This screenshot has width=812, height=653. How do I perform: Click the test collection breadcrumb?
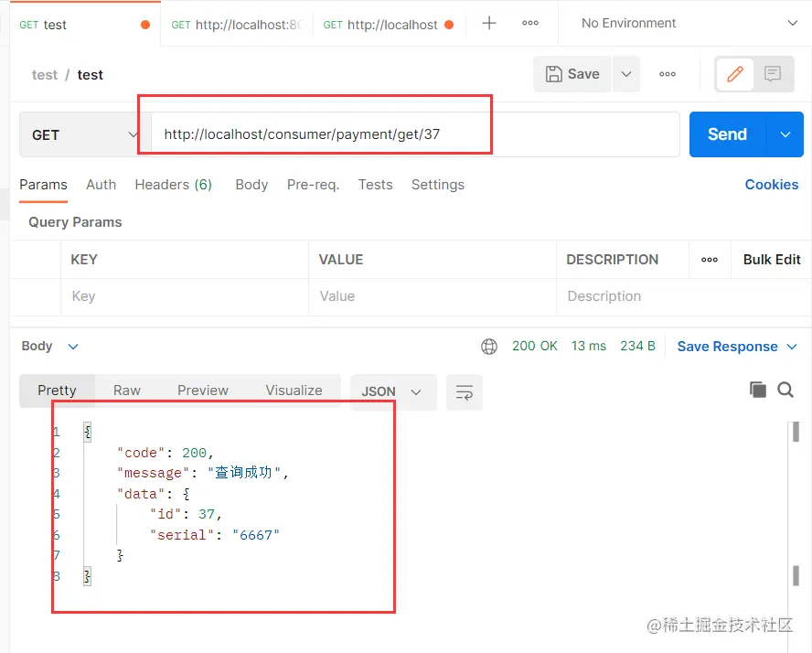[x=45, y=75]
